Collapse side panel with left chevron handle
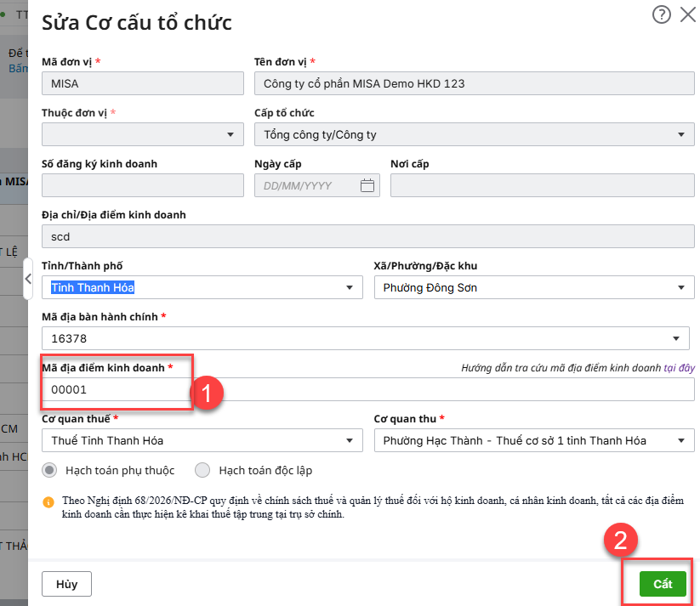This screenshot has height=606, width=700. click(x=28, y=279)
